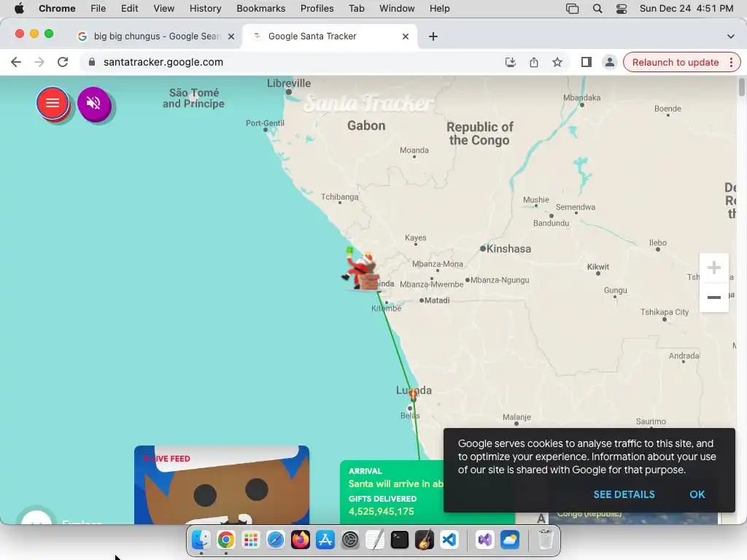Open the Window menu

click(x=397, y=9)
